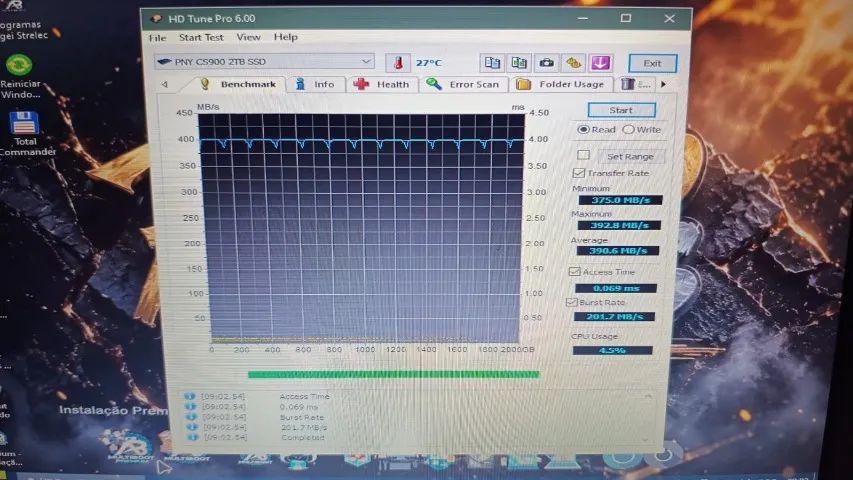
Task: Click the Folder Usage folder icon
Action: click(x=523, y=84)
